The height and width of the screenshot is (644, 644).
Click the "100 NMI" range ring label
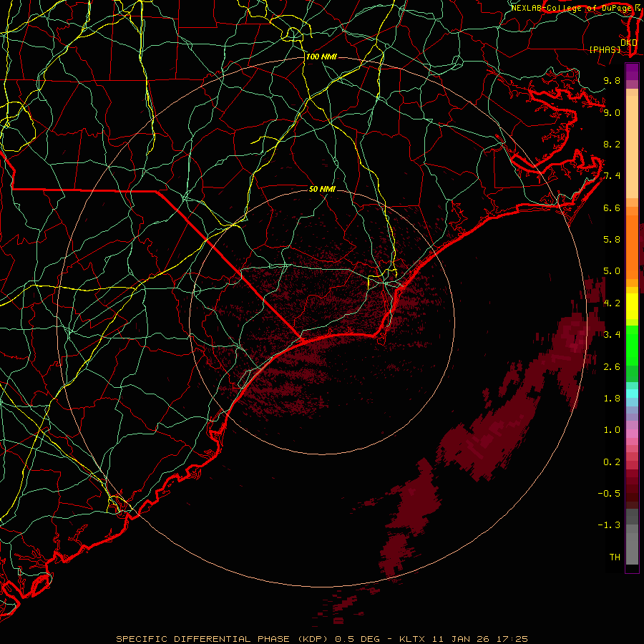(x=321, y=57)
